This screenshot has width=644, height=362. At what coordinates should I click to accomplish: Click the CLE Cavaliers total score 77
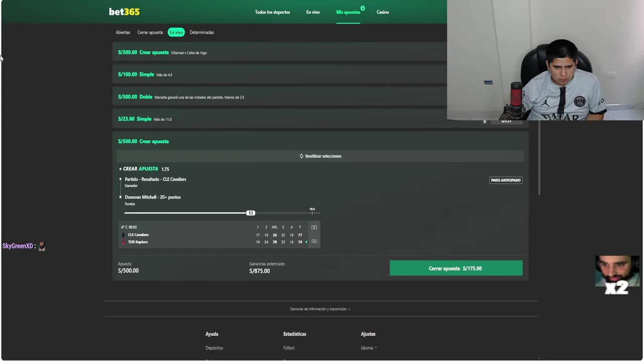[x=300, y=235]
